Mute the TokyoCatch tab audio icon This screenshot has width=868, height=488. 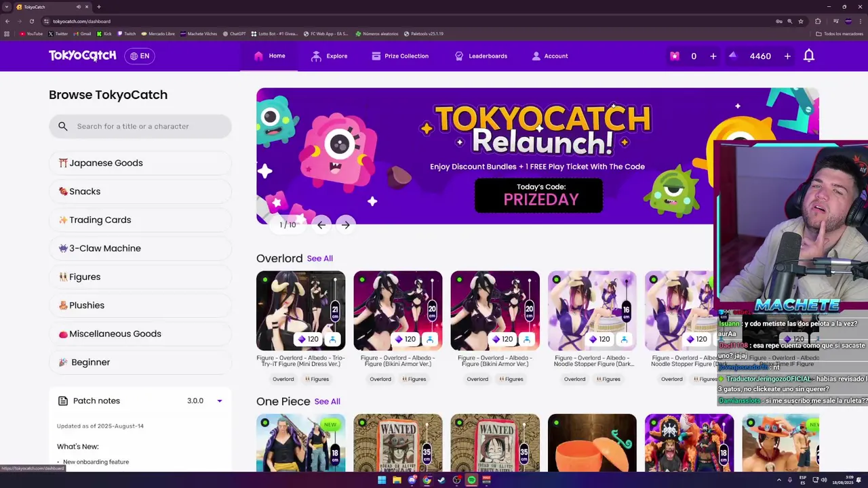pos(78,7)
